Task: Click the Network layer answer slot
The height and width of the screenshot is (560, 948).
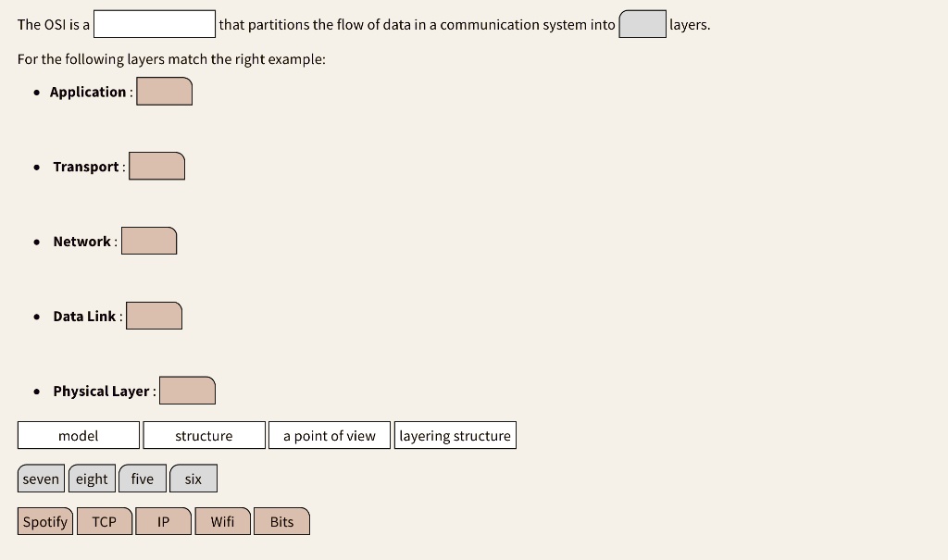Action: [149, 241]
